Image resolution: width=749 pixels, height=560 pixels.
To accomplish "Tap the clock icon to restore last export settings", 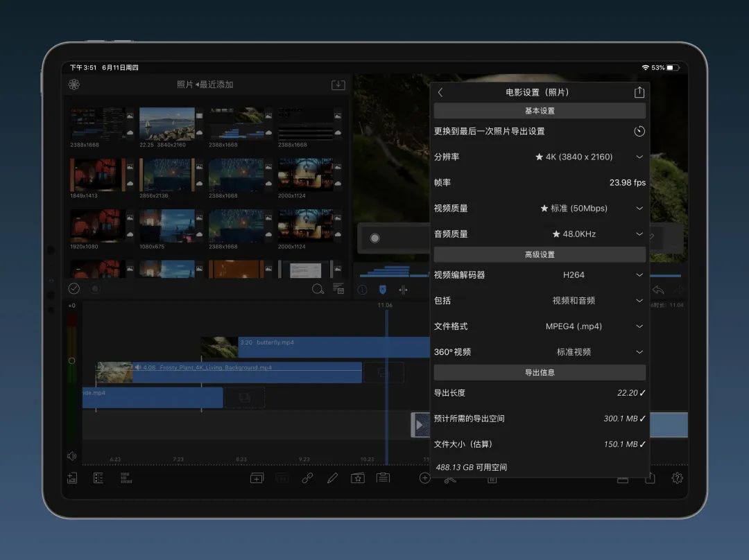I will click(x=639, y=131).
